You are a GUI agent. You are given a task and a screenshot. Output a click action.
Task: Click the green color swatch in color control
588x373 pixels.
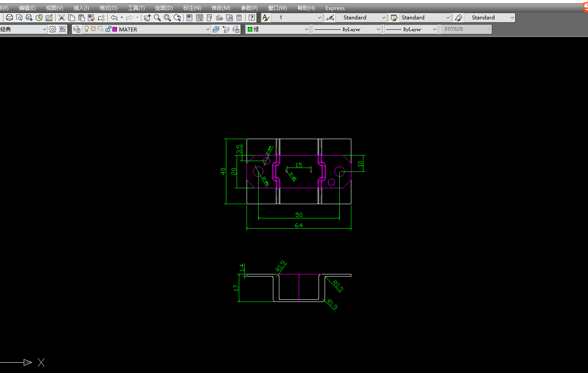250,30
